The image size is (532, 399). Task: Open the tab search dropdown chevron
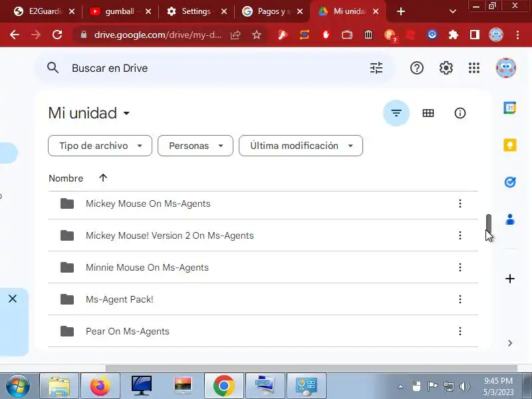(453, 11)
